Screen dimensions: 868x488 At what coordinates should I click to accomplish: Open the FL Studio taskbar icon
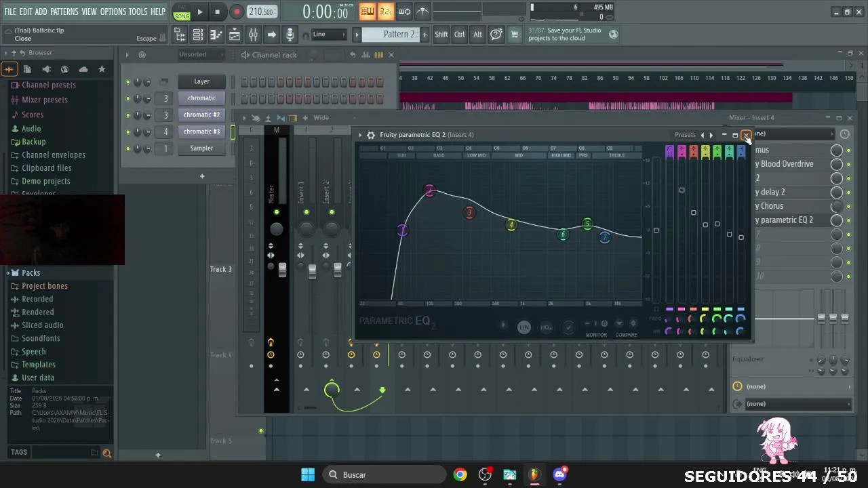(534, 474)
